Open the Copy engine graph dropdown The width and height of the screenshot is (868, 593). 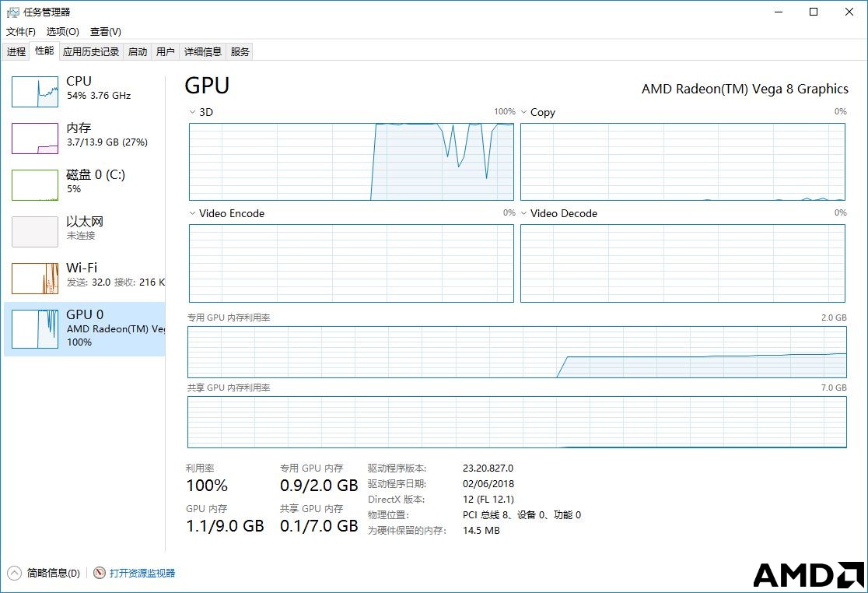pos(523,112)
